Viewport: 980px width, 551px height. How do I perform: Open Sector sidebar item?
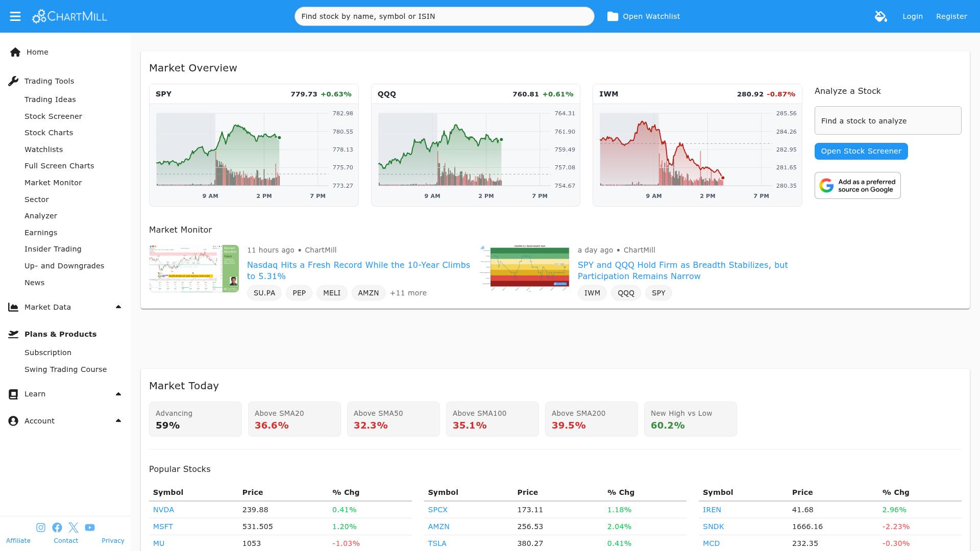[37, 199]
